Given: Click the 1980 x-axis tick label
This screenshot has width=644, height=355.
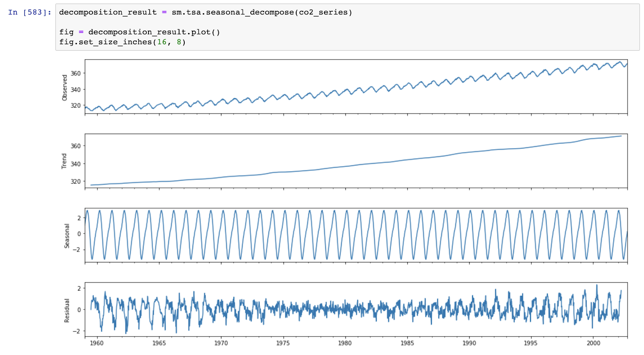Looking at the screenshot, I should coord(345,343).
